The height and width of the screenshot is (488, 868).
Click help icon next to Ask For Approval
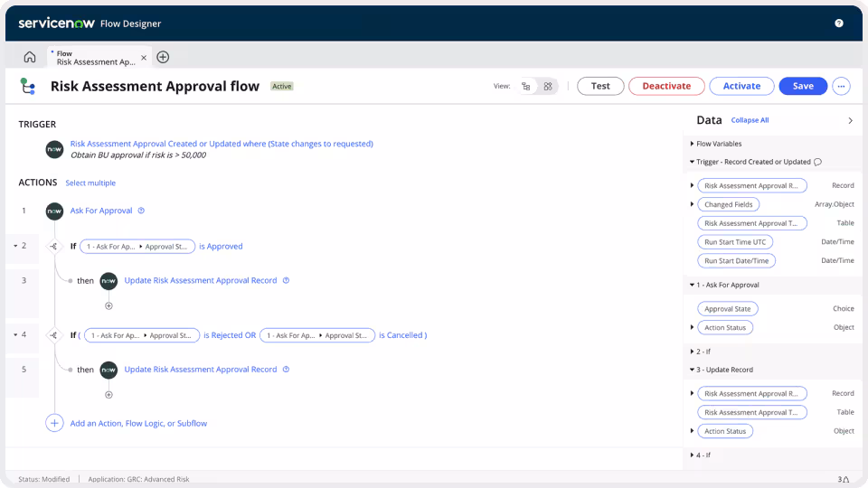(x=141, y=211)
